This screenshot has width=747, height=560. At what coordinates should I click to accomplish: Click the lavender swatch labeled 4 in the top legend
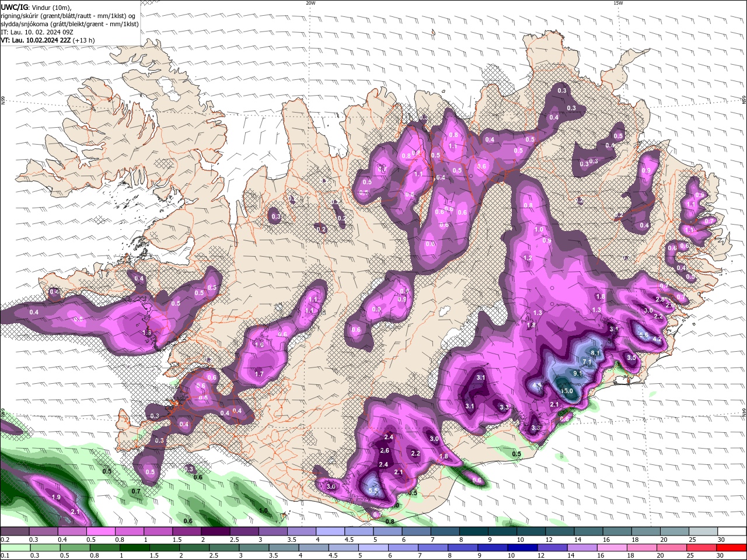point(331,532)
